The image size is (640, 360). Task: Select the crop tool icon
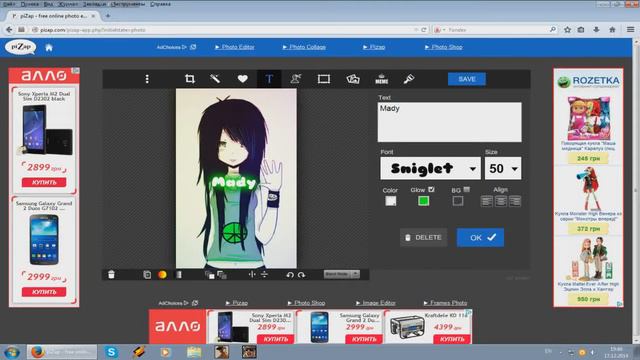point(189,79)
